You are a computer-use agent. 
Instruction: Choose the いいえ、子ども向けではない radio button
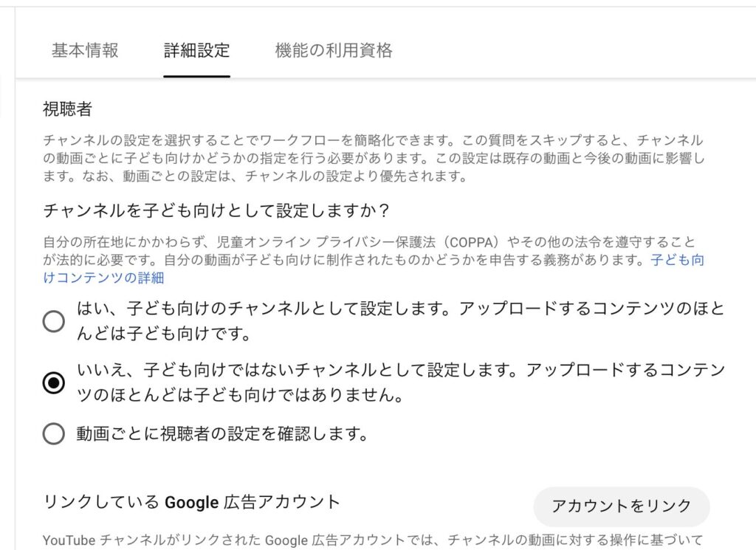[54, 383]
